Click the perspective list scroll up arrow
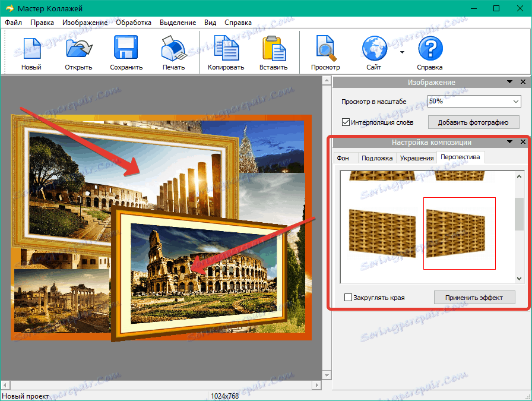Screen dimensions: 532x401 [519, 176]
